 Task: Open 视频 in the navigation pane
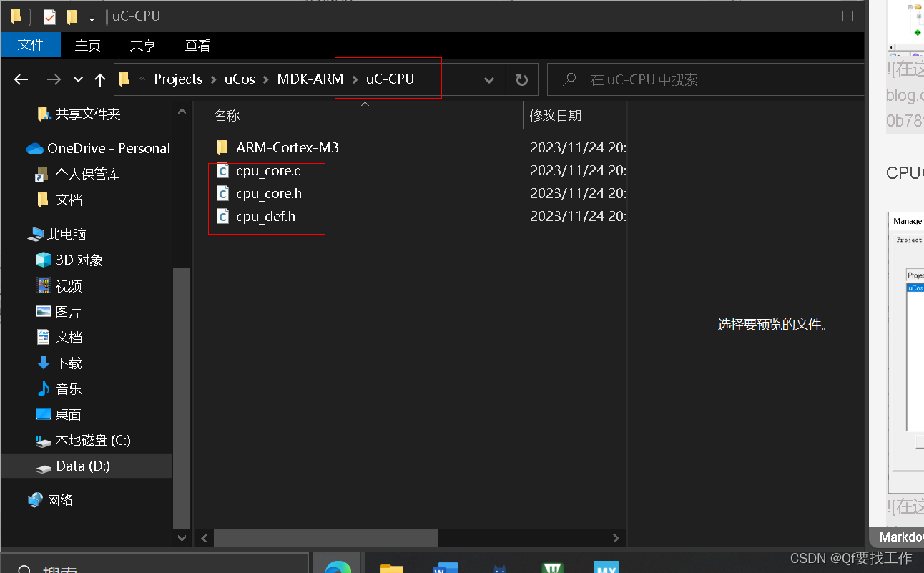pos(69,285)
